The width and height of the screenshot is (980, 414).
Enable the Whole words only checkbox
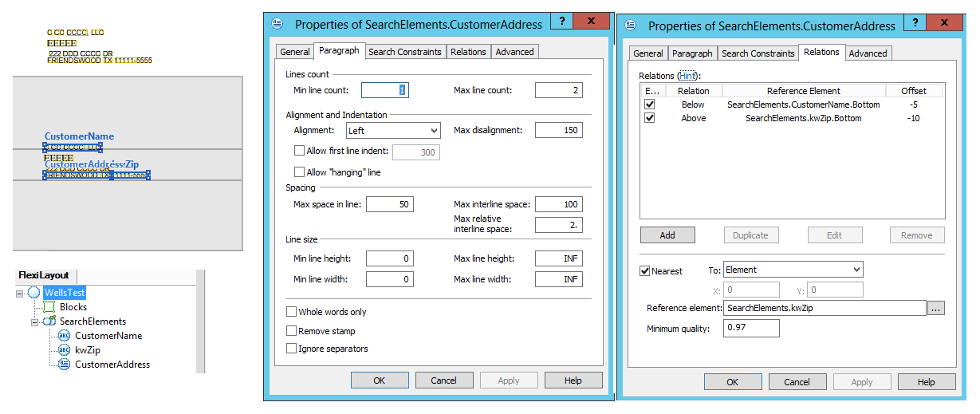292,312
